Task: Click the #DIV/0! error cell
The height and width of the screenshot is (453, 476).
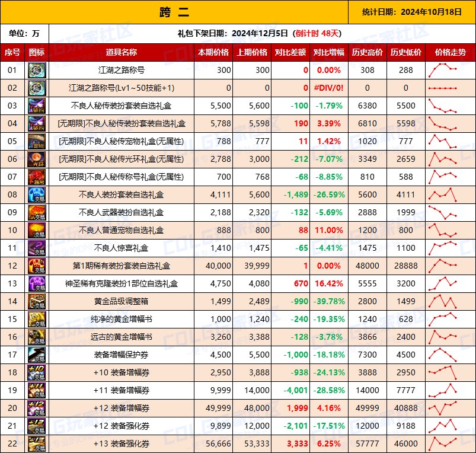Action: pos(329,88)
